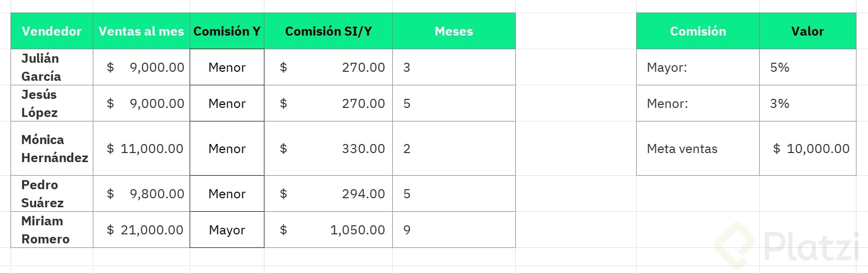Click the Valor header cell
Viewport: 868px width, 273px height.
pyautogui.click(x=807, y=31)
